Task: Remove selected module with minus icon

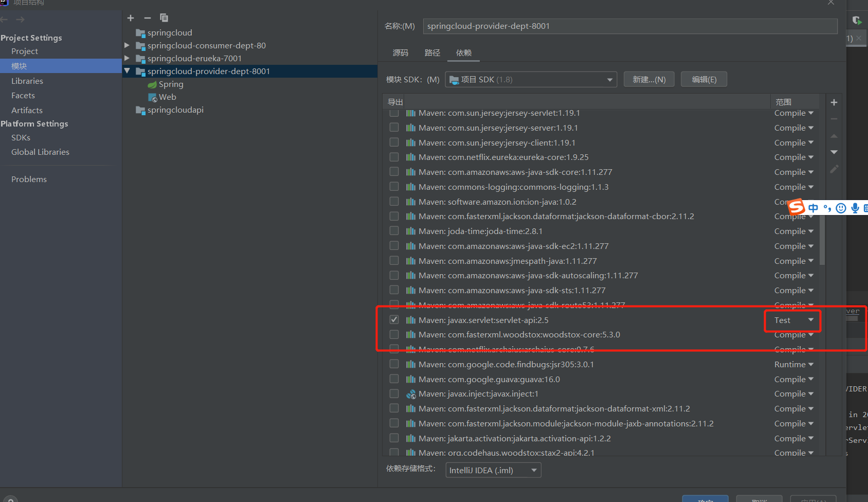Action: 148,18
